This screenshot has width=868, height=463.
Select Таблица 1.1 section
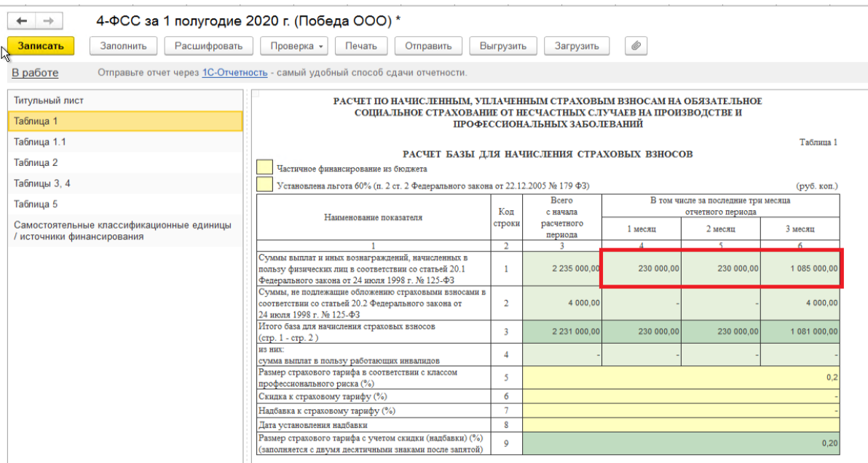(x=126, y=142)
